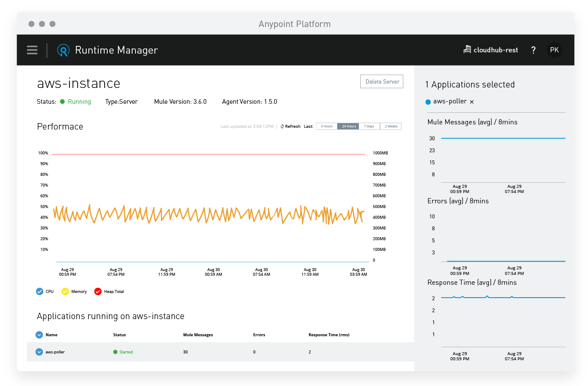Viewport: 588px width, 386px height.
Task: Click the green Running status dot
Action: click(62, 102)
